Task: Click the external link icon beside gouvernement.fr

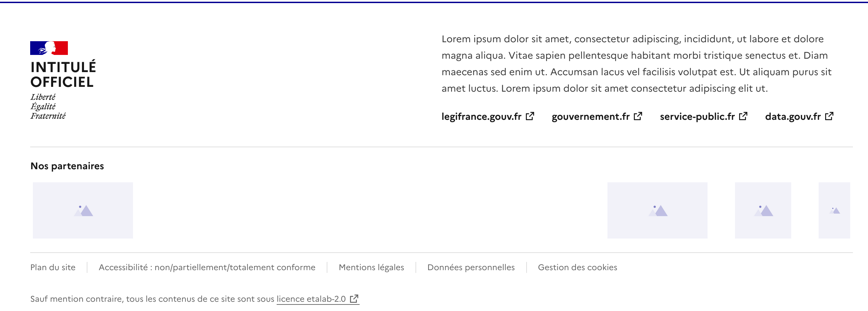Action: 638,116
